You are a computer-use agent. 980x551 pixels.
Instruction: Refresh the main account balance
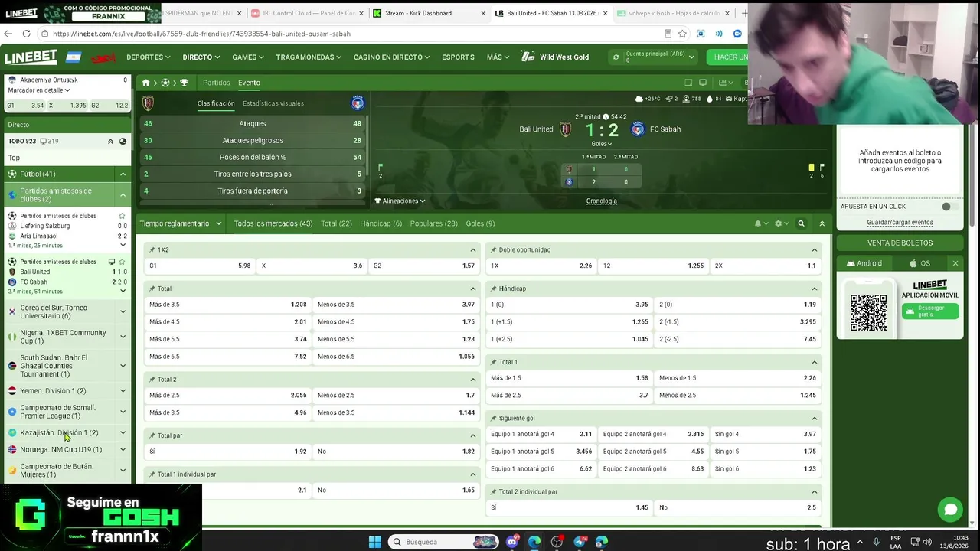616,57
